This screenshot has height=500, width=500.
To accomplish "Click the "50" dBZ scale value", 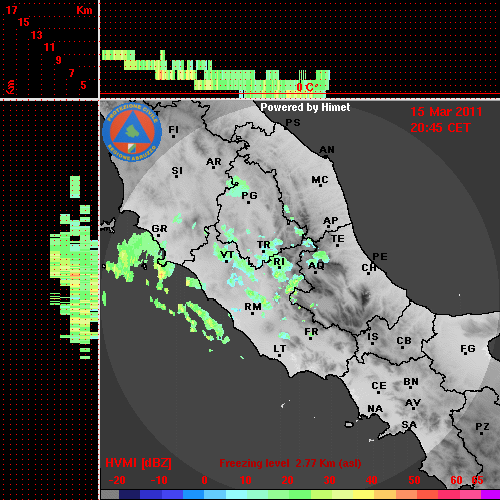I will coord(414,480).
